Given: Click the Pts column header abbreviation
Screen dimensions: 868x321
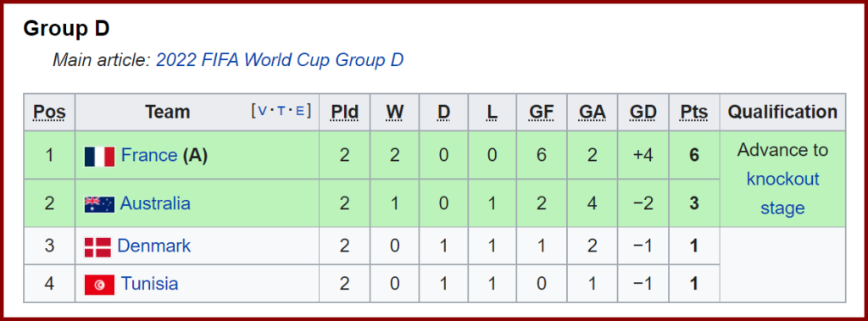Looking at the screenshot, I should (x=694, y=113).
